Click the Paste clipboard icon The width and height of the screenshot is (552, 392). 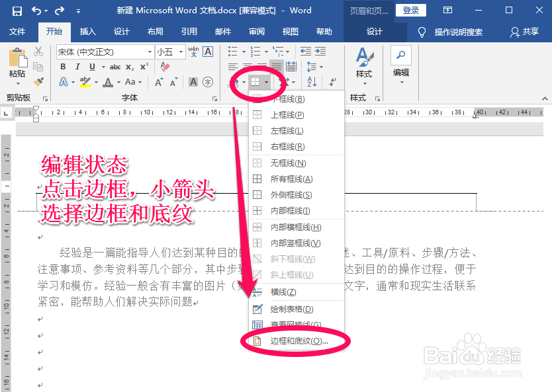coord(18,58)
